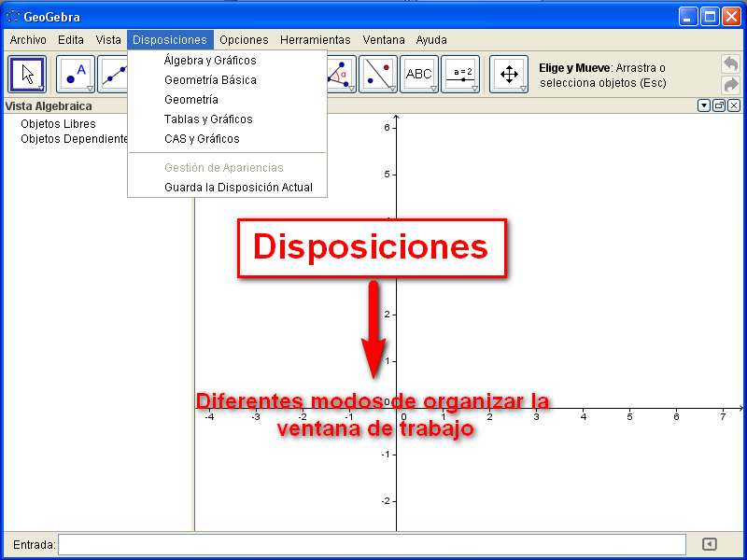Click Guarda la Disposición Actual
The image size is (747, 560).
tap(238, 188)
